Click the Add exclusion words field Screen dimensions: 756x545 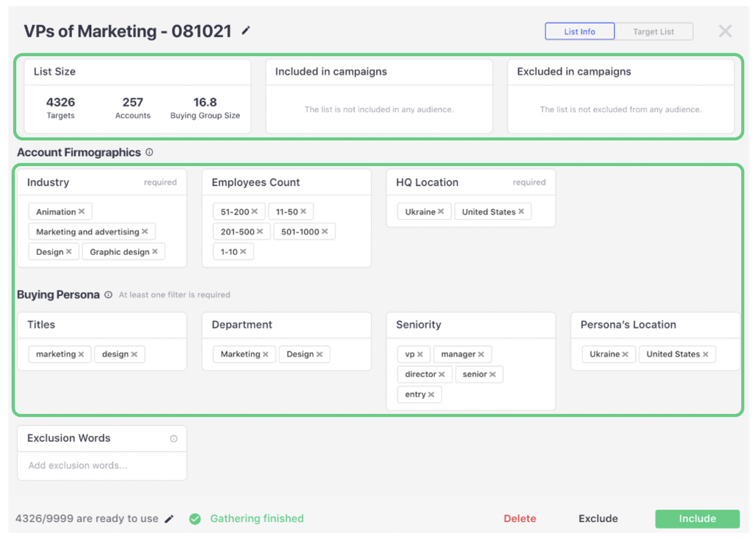pos(101,465)
